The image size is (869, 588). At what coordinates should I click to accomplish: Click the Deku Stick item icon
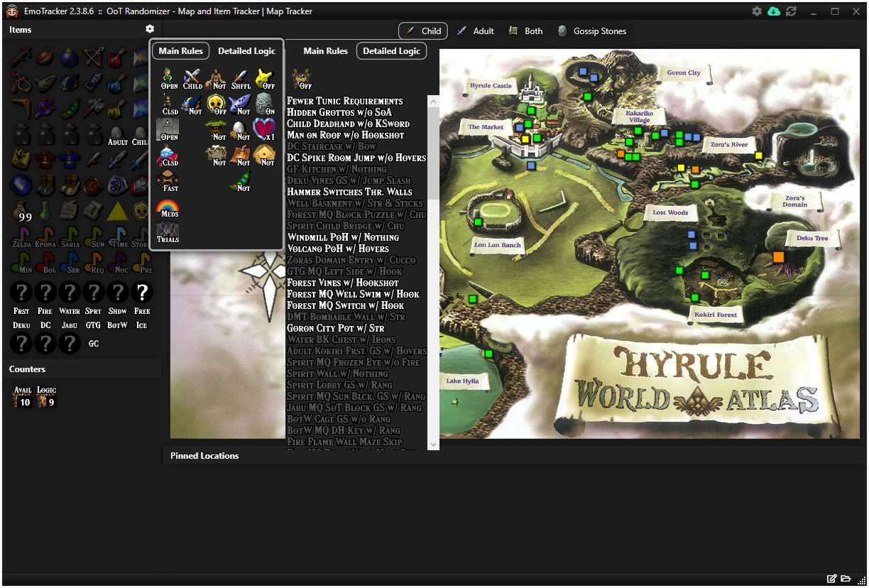click(21, 57)
